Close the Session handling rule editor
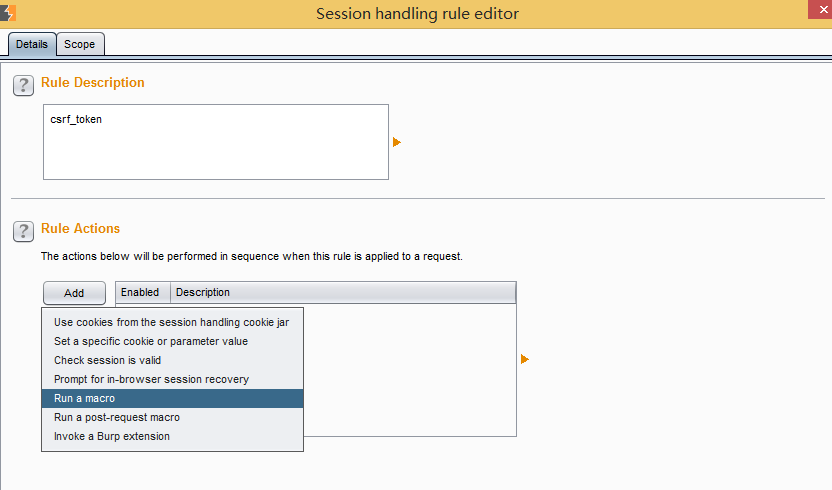 (x=820, y=10)
